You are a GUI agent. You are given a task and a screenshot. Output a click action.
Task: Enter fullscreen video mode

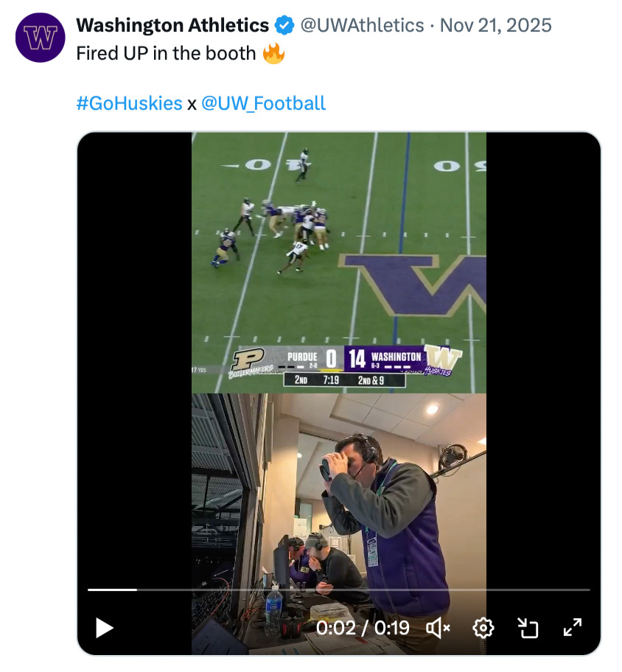[573, 628]
